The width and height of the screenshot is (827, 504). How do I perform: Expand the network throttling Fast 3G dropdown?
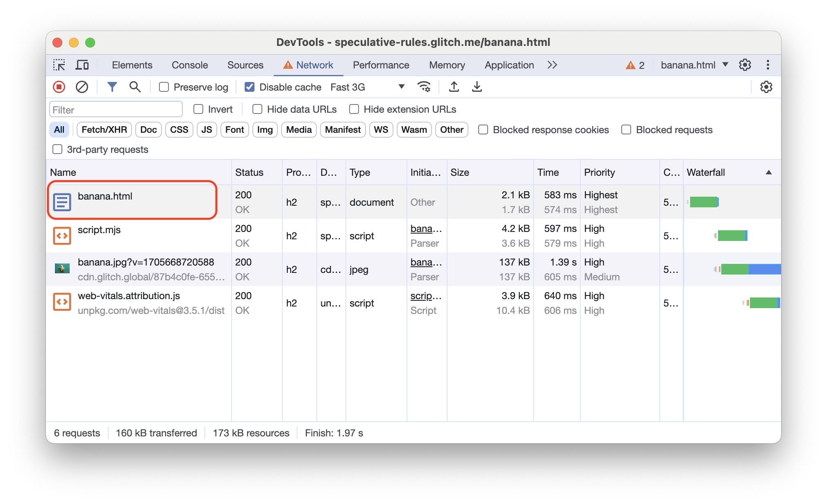[x=400, y=87]
